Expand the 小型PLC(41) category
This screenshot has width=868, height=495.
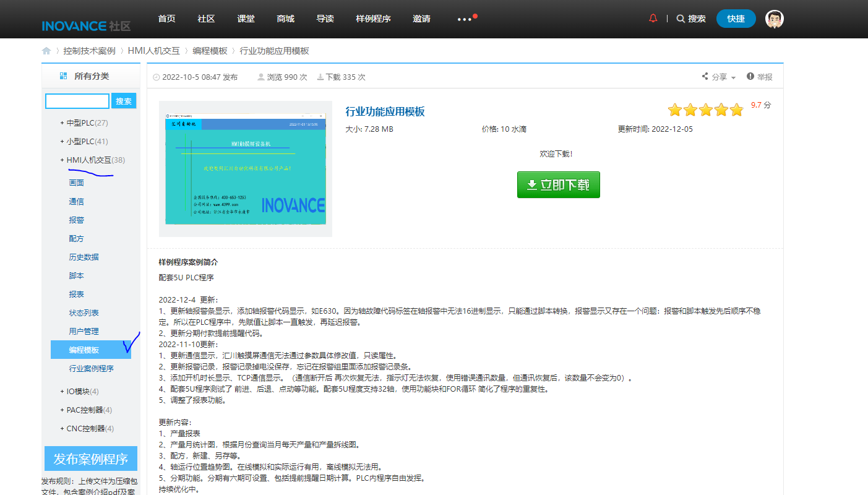84,141
